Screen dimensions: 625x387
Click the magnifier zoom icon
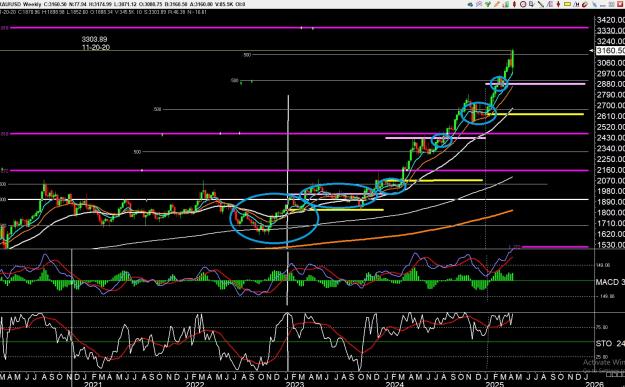(x=531, y=4)
